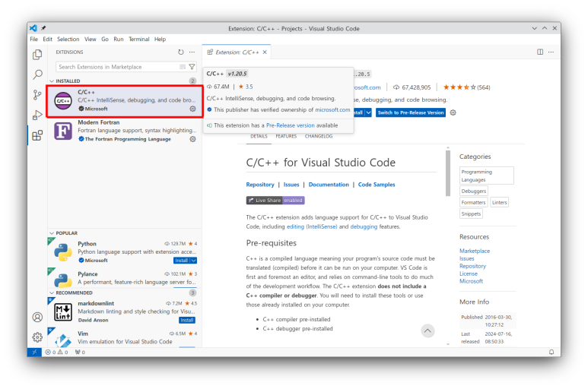Open the Source Control view
The width and height of the screenshot is (588, 389).
click(x=37, y=95)
